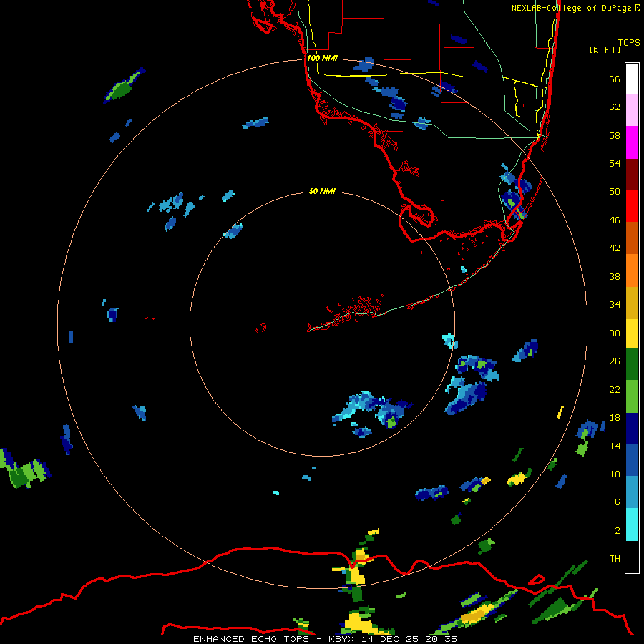
Task: Click the light blue legend swatch
Action: coord(632,492)
